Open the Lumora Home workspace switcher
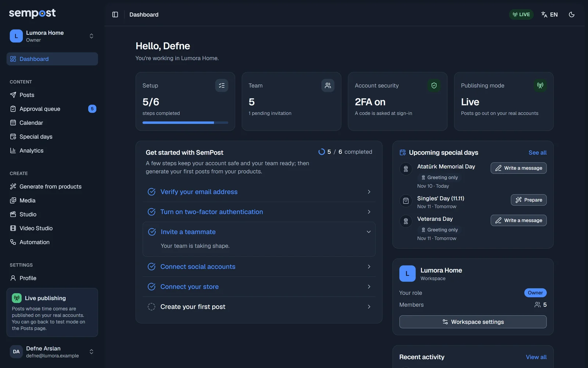Image resolution: width=588 pixels, height=368 pixels. (x=52, y=36)
